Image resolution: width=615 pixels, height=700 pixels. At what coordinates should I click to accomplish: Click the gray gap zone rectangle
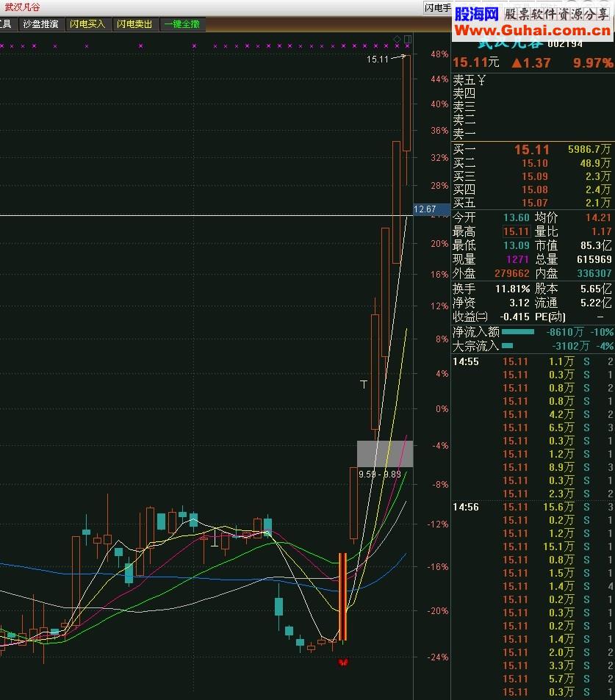click(384, 454)
